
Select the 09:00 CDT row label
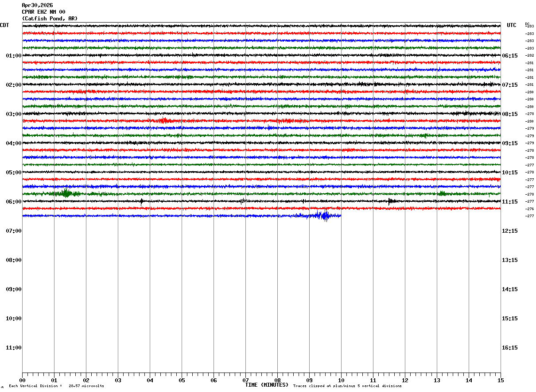(x=14, y=289)
